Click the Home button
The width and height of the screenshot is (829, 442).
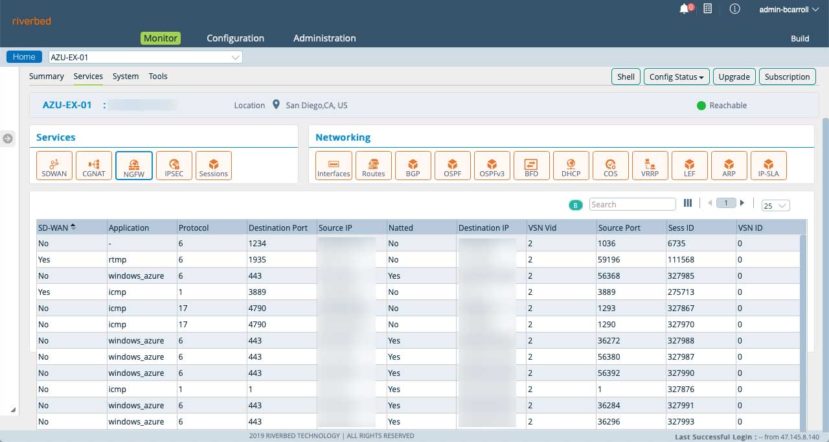coord(24,57)
